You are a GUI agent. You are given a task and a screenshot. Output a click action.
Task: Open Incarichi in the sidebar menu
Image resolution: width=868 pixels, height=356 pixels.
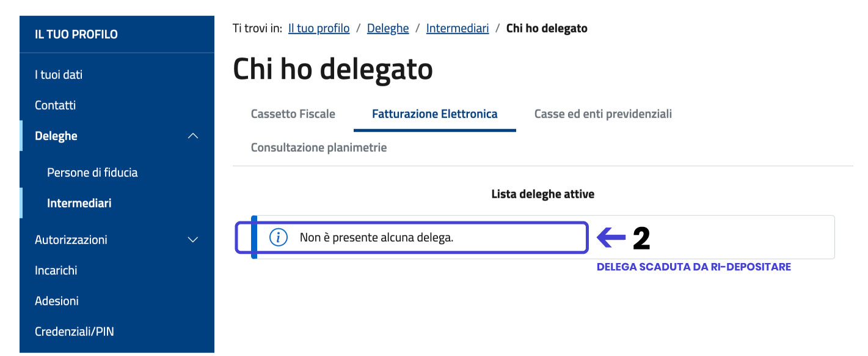pos(56,270)
